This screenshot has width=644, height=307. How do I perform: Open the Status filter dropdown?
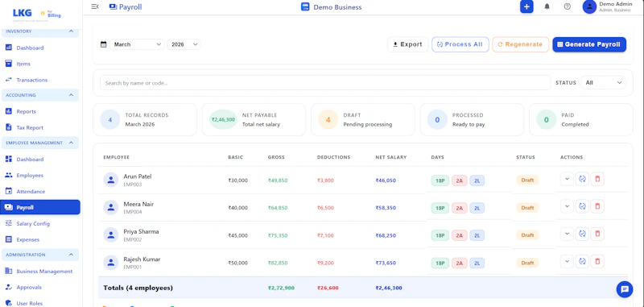click(x=603, y=83)
